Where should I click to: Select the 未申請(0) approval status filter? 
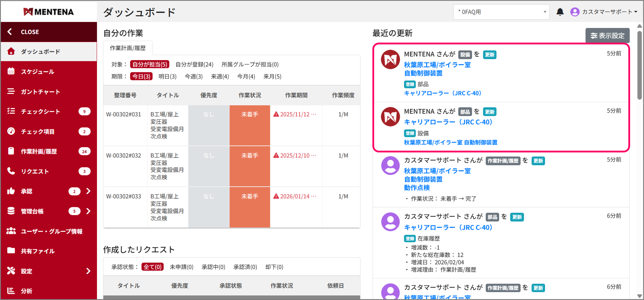coord(182,267)
